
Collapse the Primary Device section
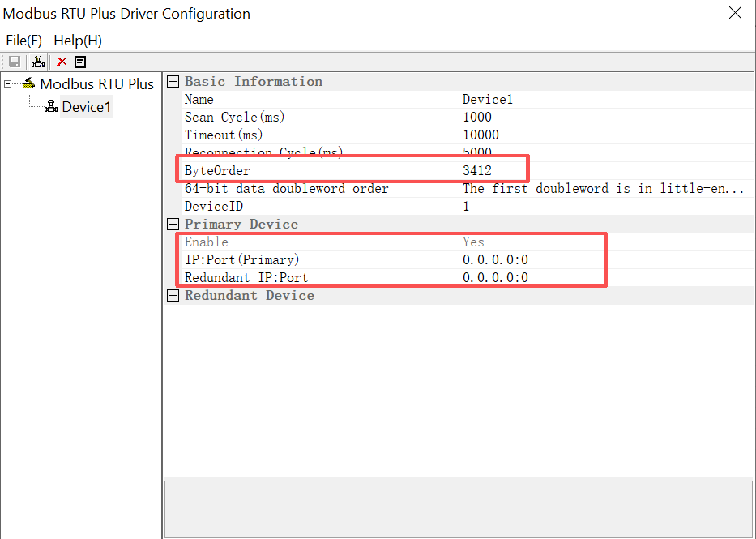click(x=173, y=225)
